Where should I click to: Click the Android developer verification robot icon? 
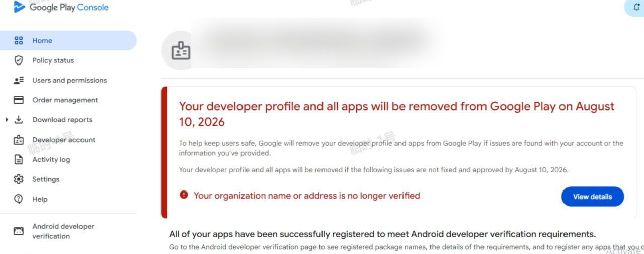19,231
